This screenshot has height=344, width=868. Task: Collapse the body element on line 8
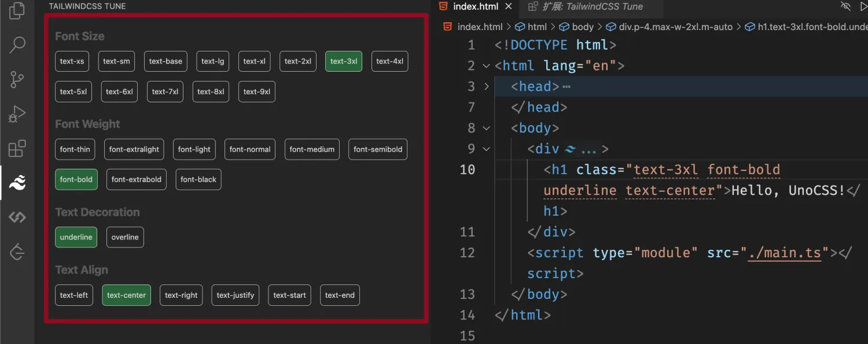pos(487,128)
